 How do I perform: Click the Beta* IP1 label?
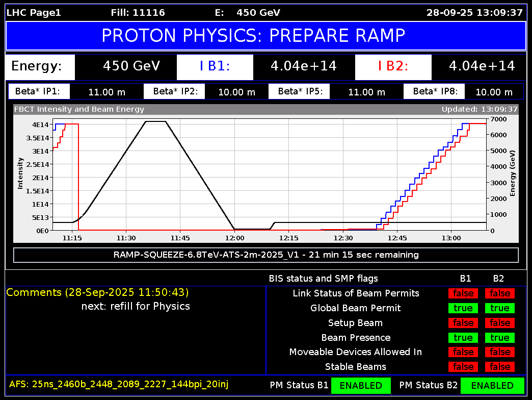click(x=39, y=92)
